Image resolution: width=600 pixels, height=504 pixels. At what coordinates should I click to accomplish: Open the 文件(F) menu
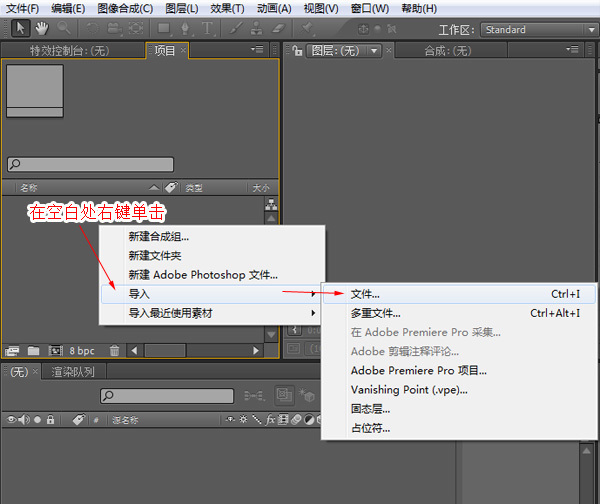click(22, 8)
